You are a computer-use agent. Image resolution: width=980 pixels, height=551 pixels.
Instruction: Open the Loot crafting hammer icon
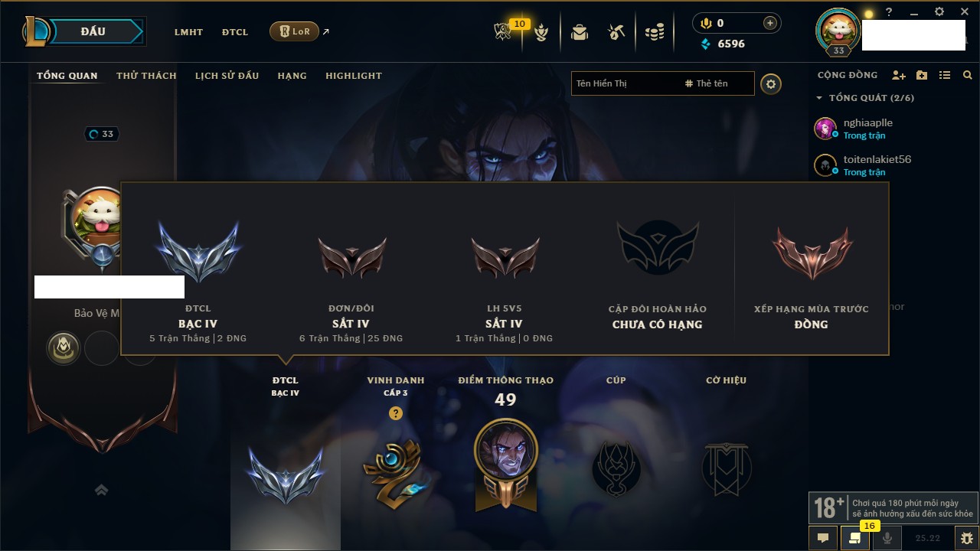pos(616,32)
